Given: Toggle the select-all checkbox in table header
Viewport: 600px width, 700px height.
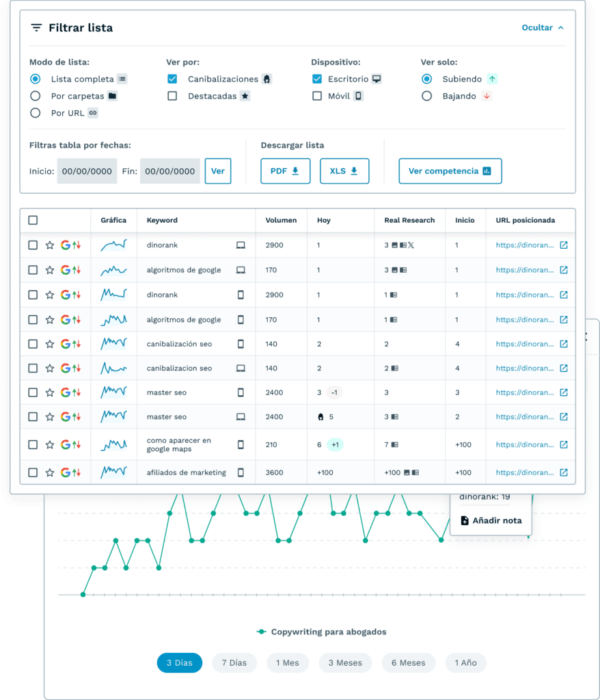Looking at the screenshot, I should click(x=33, y=220).
